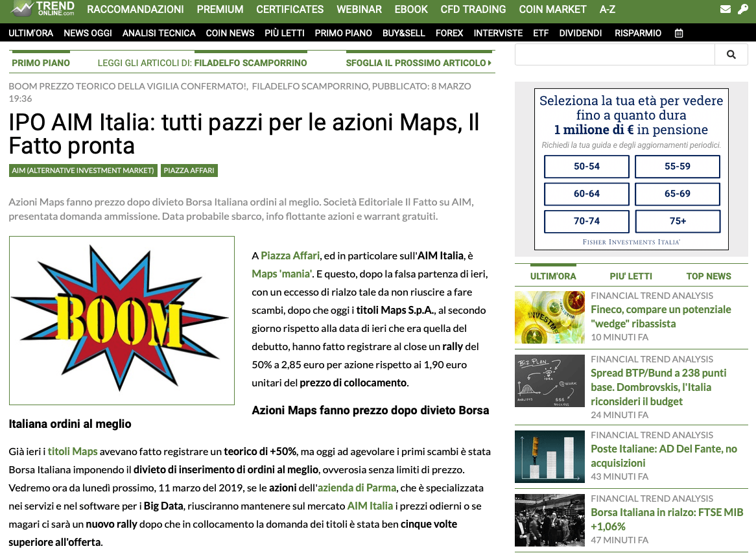Click PRIMO PIANO breadcrumb label

41,63
